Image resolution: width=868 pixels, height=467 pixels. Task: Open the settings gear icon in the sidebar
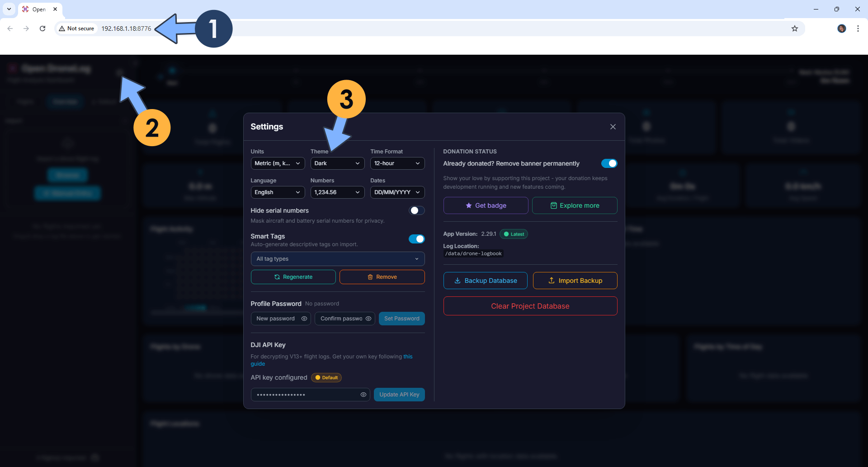(120, 72)
